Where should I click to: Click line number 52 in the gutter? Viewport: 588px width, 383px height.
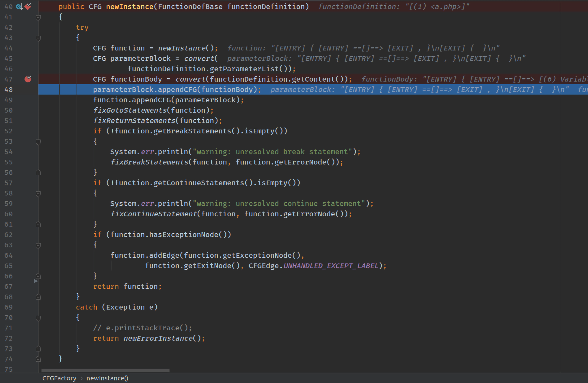tap(8, 131)
